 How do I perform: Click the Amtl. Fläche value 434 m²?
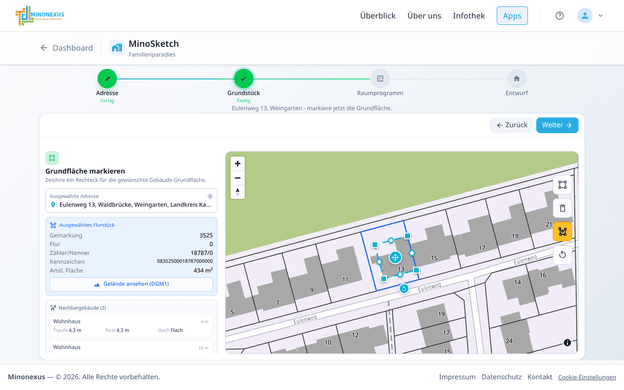coord(203,271)
